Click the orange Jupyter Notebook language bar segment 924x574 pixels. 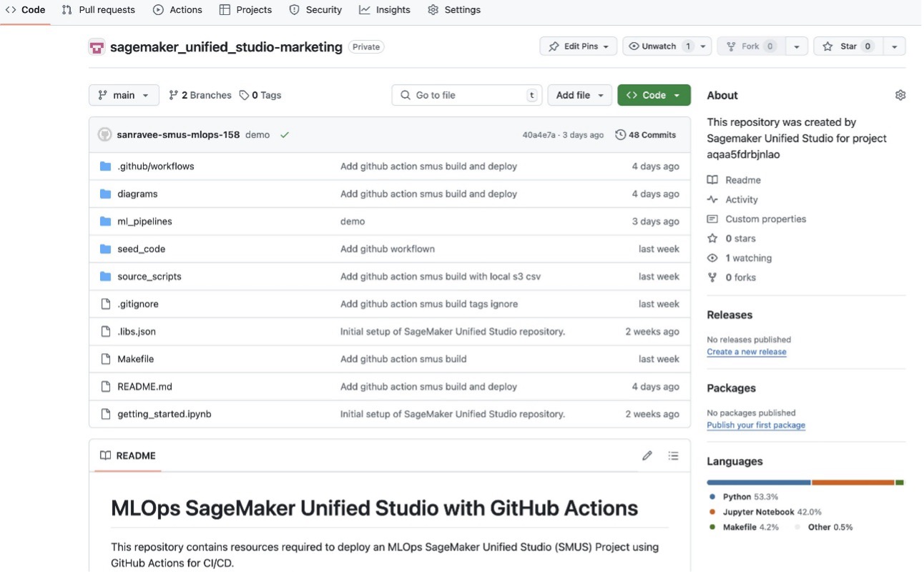853,483
